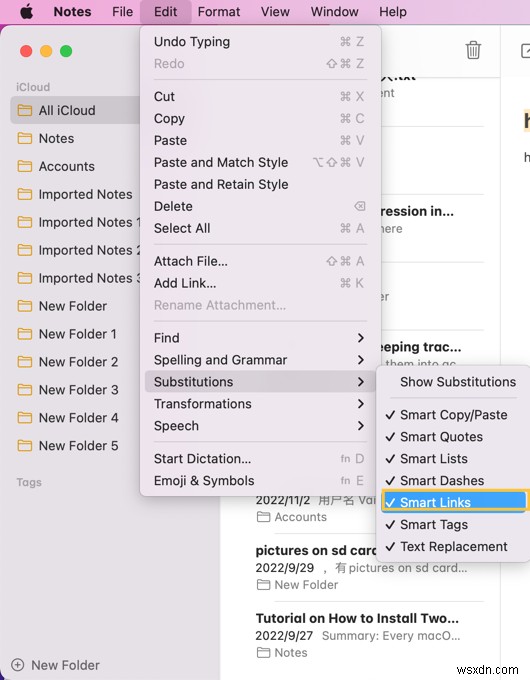Choose Select All
530x680 pixels.
click(260, 228)
